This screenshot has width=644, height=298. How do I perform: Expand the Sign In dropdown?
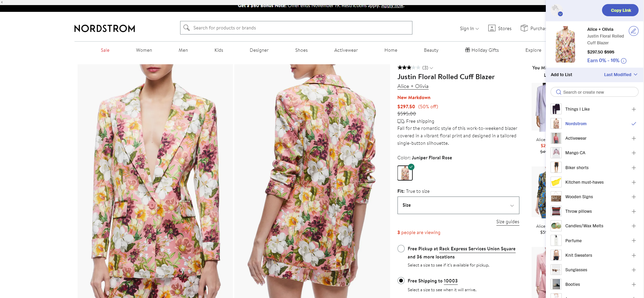click(469, 28)
